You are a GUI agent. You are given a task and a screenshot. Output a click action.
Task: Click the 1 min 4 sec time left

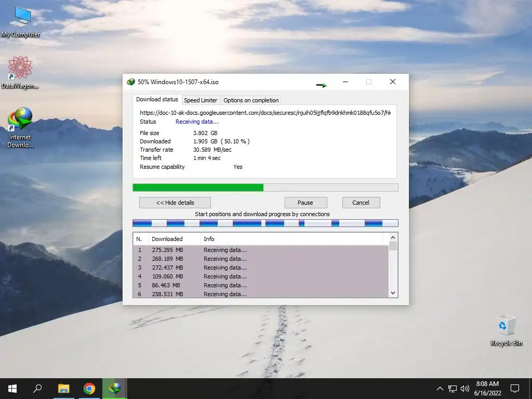pyautogui.click(x=207, y=158)
